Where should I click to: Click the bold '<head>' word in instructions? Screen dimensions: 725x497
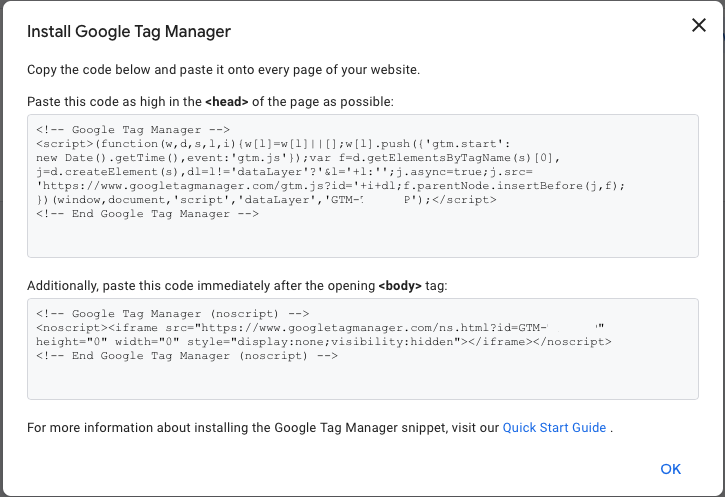(227, 102)
